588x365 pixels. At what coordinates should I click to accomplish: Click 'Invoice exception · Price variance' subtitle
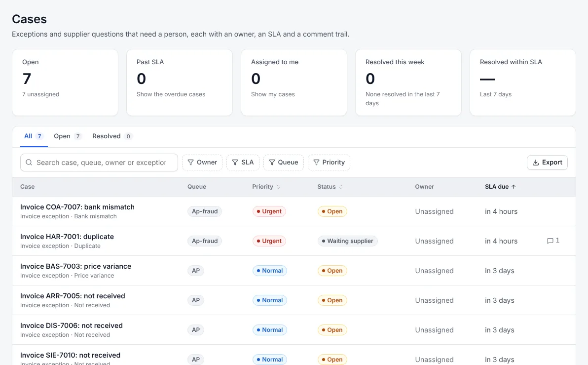click(67, 276)
